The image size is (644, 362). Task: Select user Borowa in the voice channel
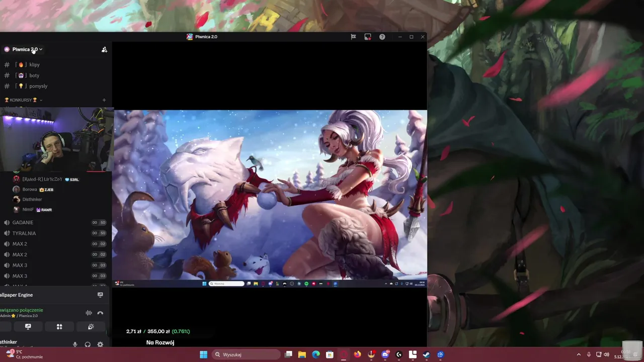click(x=34, y=190)
